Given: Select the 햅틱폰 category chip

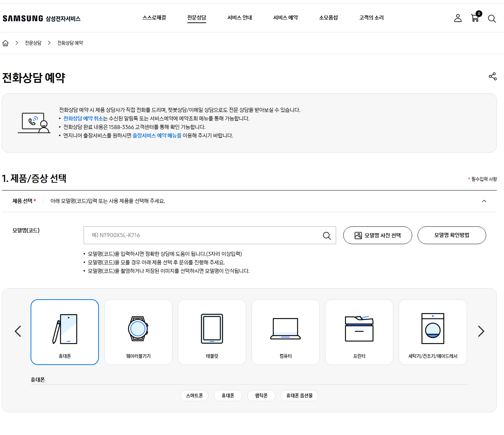Looking at the screenshot, I should point(261,396).
